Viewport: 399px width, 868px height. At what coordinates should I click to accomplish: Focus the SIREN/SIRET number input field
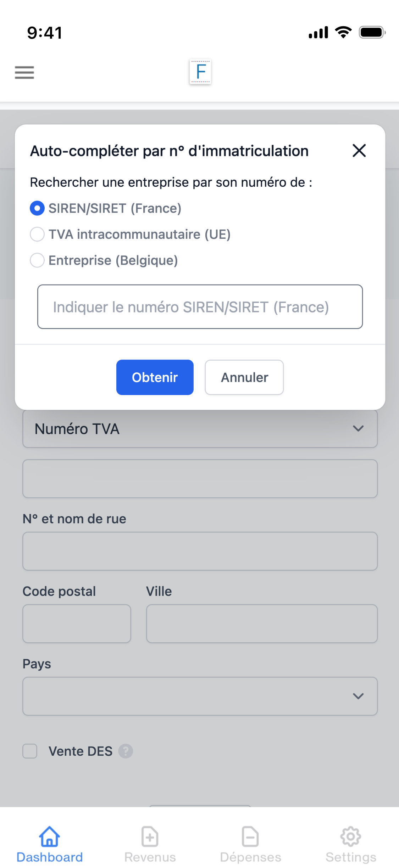(200, 307)
